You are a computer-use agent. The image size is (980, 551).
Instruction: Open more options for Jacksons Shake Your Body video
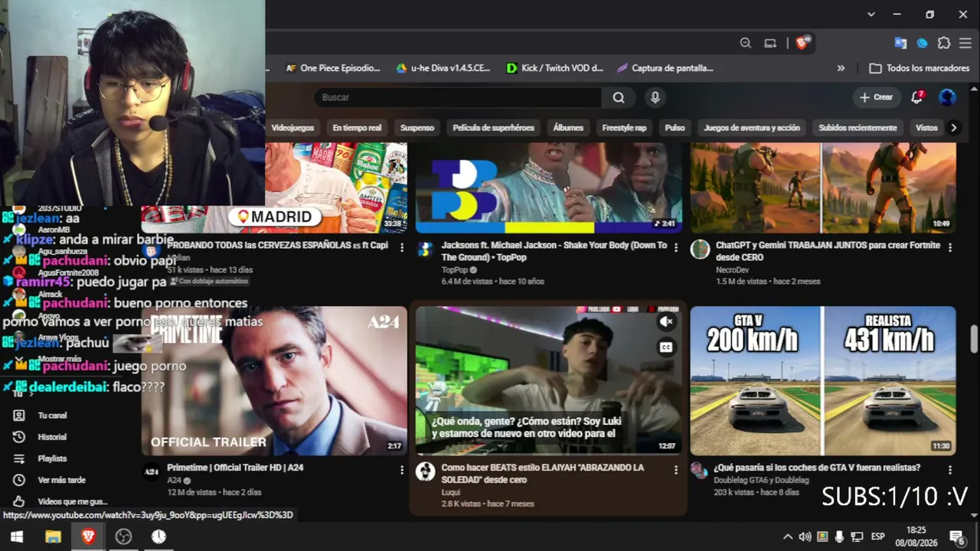675,247
